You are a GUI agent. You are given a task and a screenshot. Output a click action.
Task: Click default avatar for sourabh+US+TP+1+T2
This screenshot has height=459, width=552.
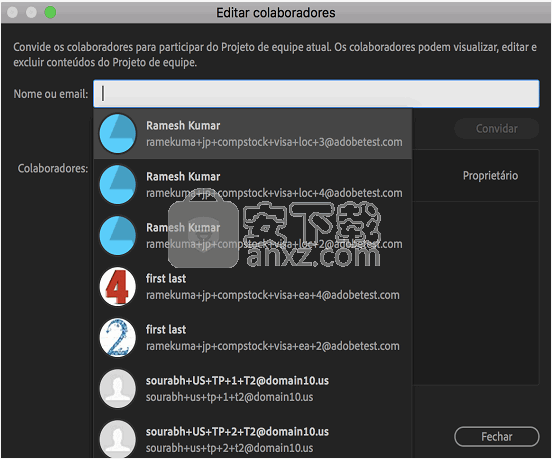pyautogui.click(x=118, y=389)
